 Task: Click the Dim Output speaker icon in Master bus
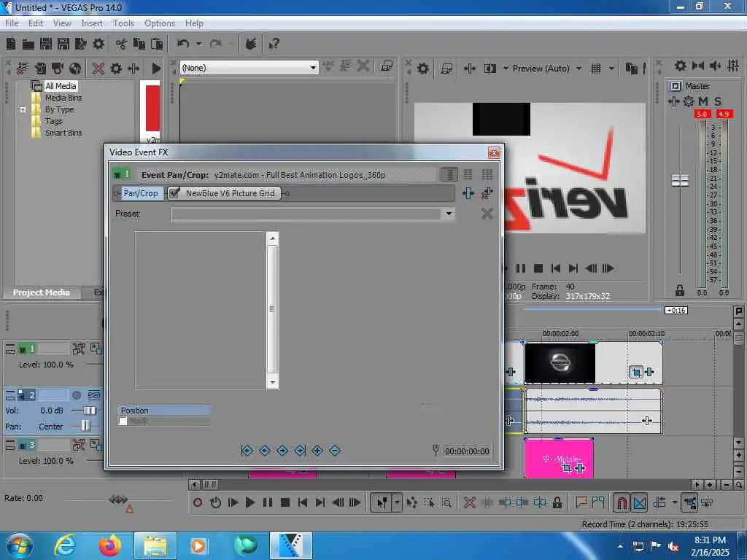[x=715, y=66]
